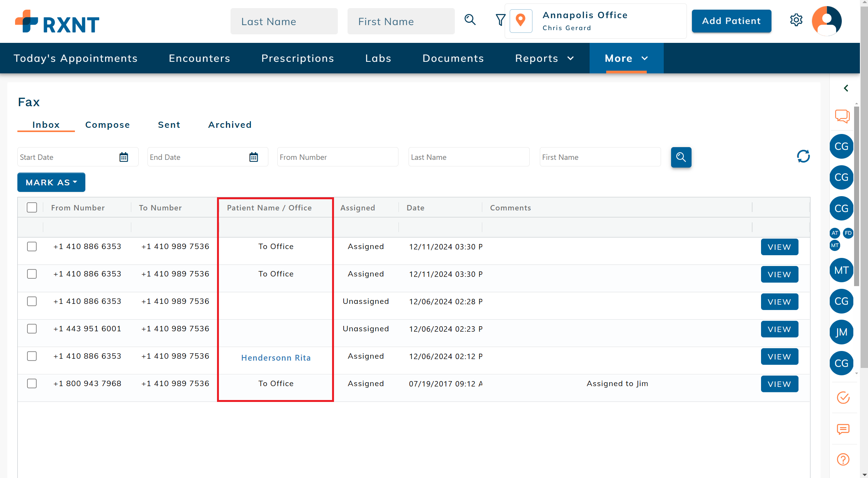Go to Today's Appointments
Viewport: 868px width, 478px height.
(76, 58)
